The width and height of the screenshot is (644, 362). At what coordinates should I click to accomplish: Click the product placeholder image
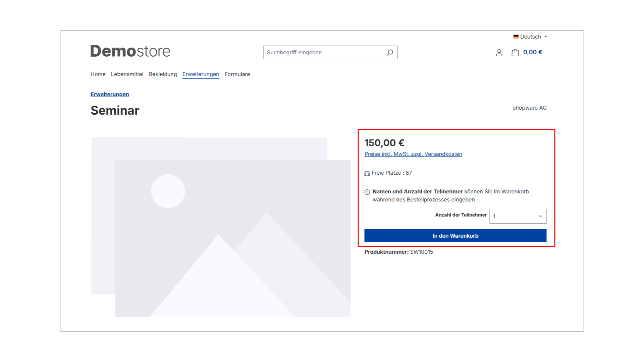point(221,227)
